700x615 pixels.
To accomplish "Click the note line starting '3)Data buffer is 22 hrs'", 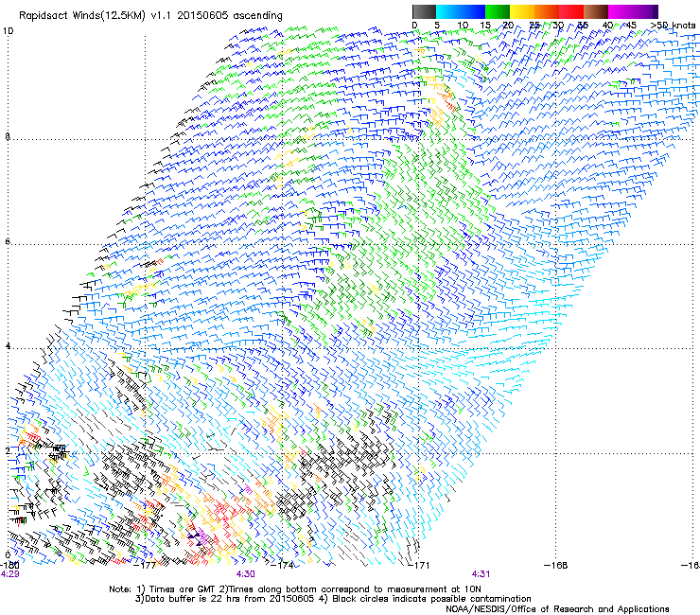I will coord(333,599).
